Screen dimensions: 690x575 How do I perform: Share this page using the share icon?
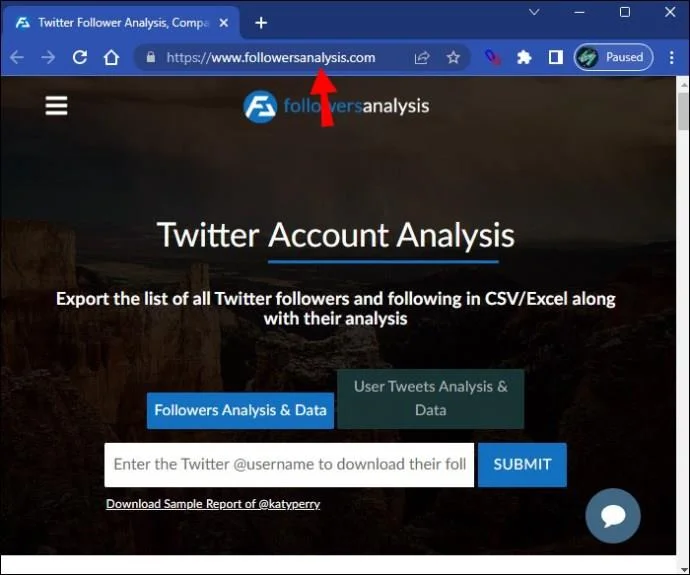coord(422,57)
